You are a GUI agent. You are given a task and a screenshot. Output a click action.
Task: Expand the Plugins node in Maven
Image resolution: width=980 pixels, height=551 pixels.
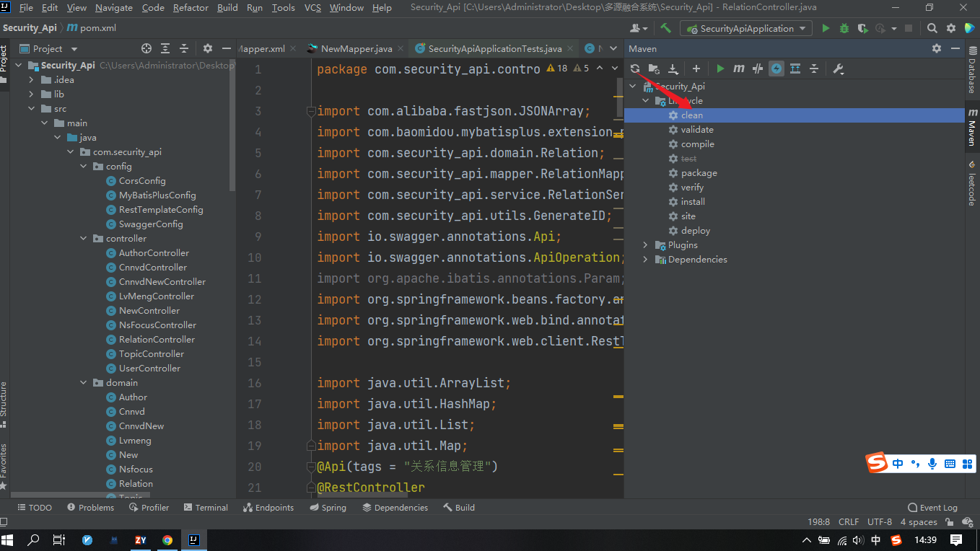pos(646,245)
